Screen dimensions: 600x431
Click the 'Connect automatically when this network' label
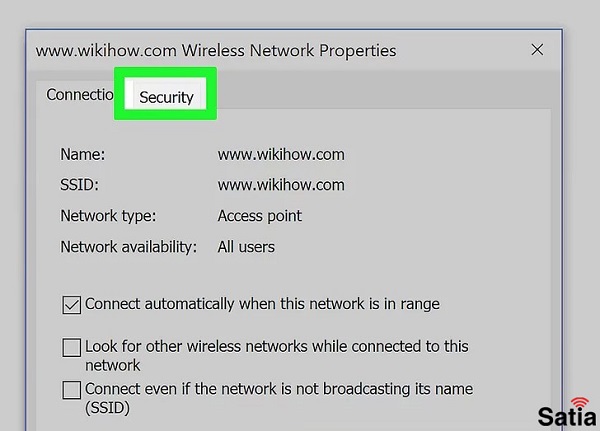pos(262,304)
